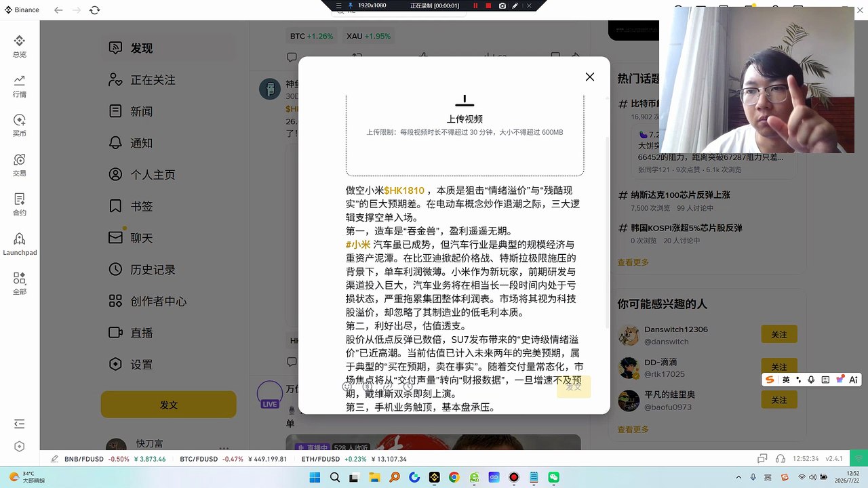Refresh the Binance page
This screenshot has width=868, height=488.
tap(94, 10)
